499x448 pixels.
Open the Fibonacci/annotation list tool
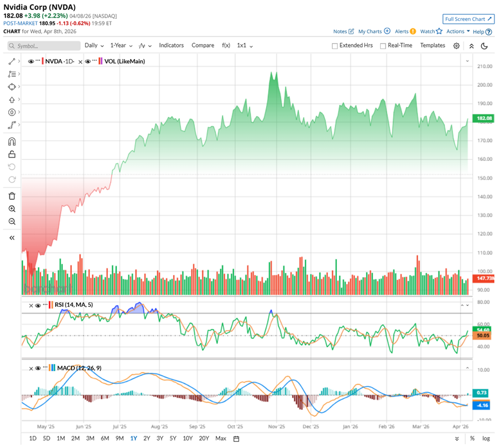tap(12, 74)
